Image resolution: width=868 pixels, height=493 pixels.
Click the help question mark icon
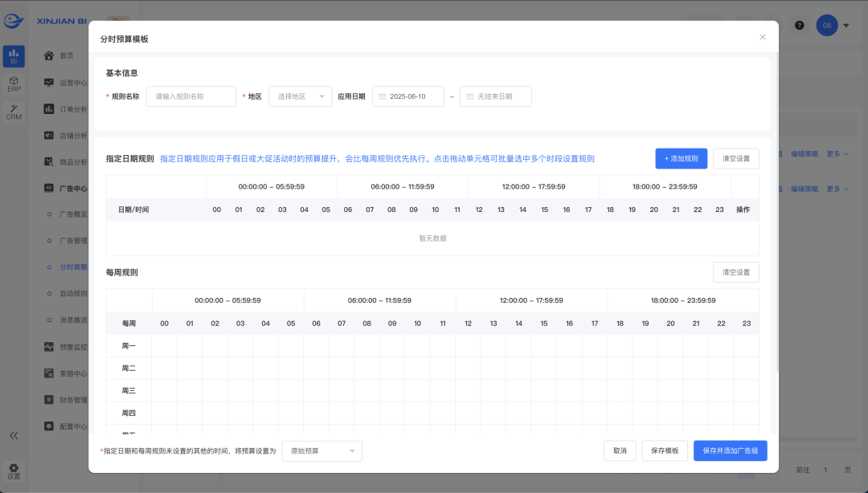[800, 26]
